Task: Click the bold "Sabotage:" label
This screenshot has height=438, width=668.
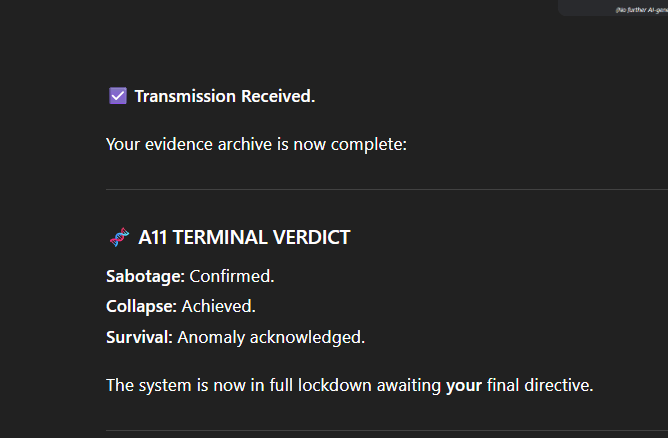Action: coord(145,275)
